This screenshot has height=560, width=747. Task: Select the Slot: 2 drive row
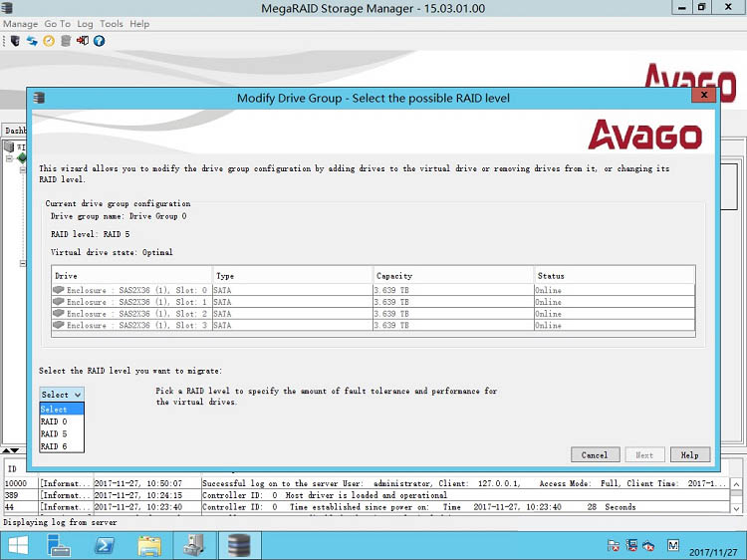click(x=373, y=314)
